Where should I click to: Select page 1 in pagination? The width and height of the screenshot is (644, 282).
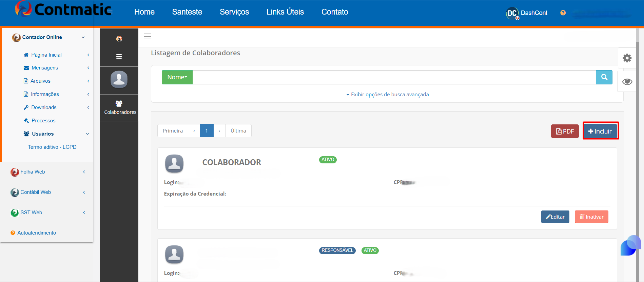tap(207, 131)
